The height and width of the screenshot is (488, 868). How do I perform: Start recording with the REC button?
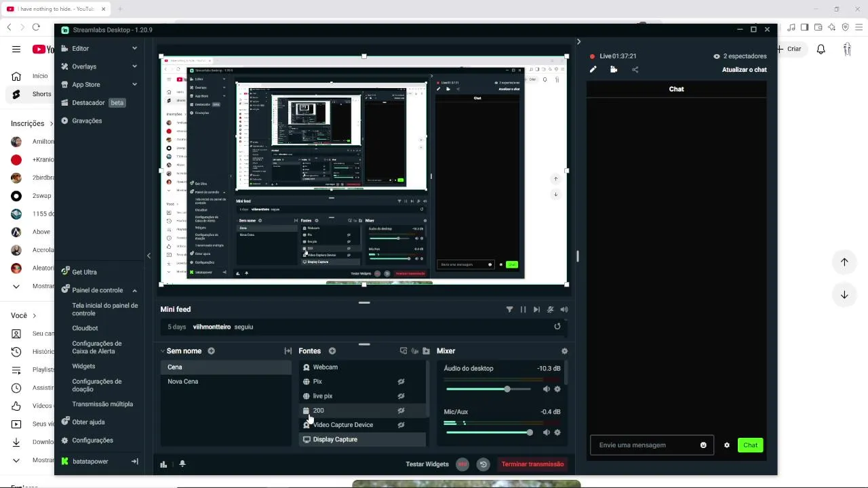[462, 464]
